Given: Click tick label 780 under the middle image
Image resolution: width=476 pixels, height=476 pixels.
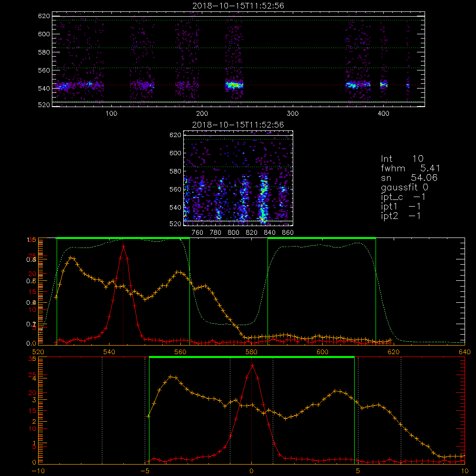Looking at the screenshot, I should tap(216, 233).
